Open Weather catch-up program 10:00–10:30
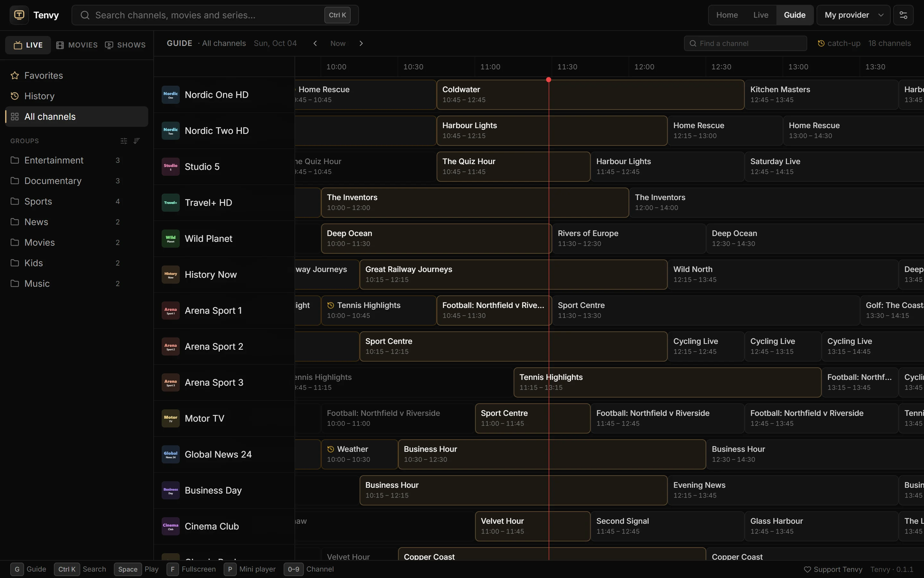 tap(359, 454)
